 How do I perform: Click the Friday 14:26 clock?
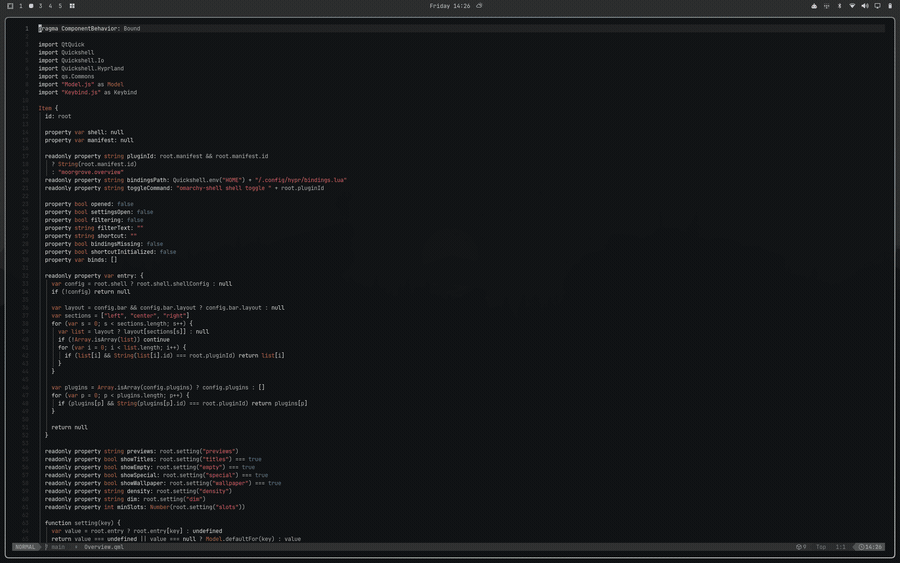[x=449, y=6]
